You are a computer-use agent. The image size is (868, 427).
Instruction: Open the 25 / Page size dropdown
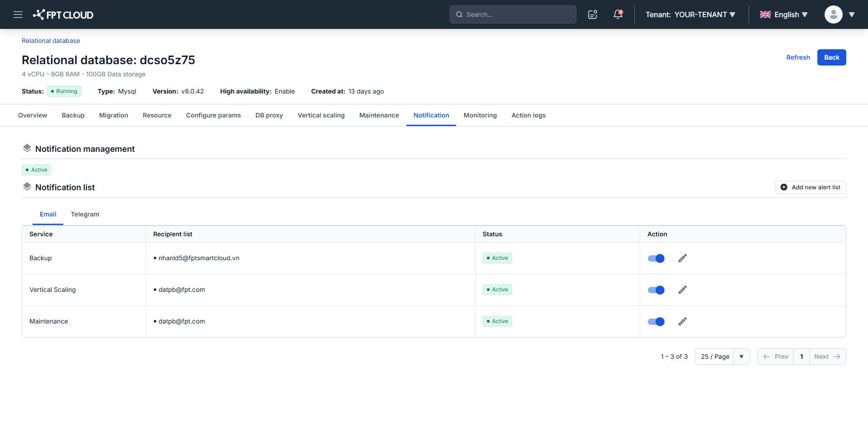(x=722, y=357)
